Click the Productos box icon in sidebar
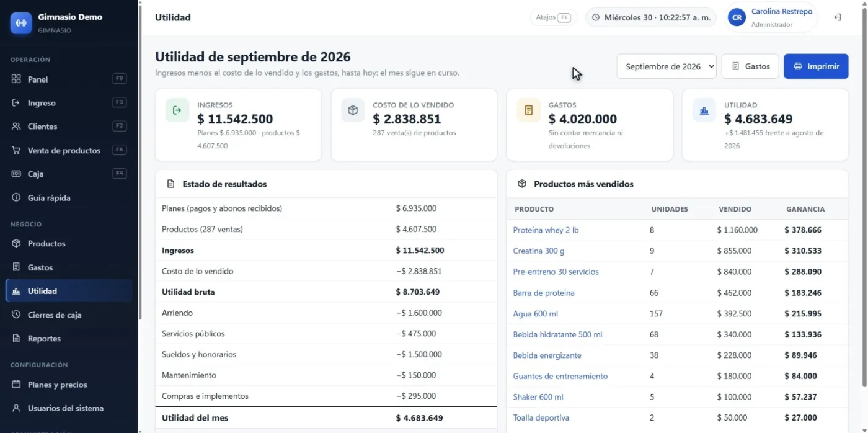 click(16, 244)
